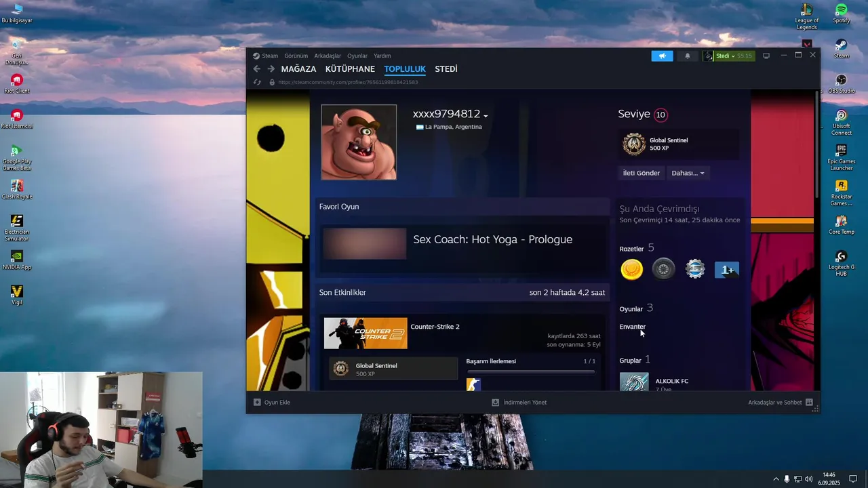Image resolution: width=868 pixels, height=488 pixels.
Task: Expand the Dahası... dropdown
Action: click(688, 173)
